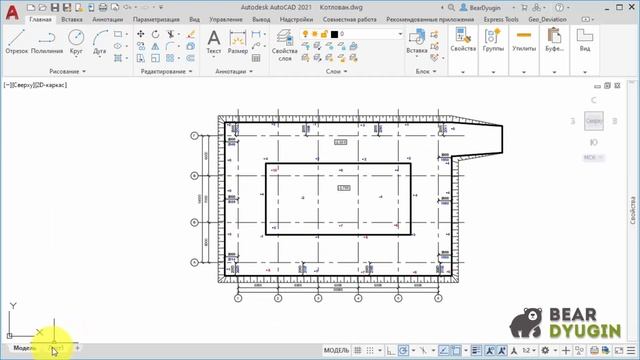
Task: Click the Offset tool icon
Action: [191, 58]
